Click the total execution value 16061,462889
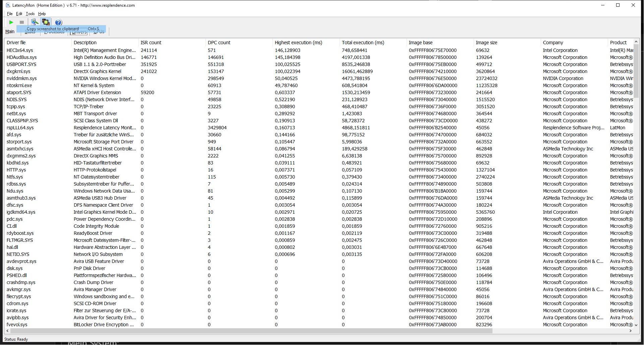The height and width of the screenshot is (345, 644). tap(357, 71)
